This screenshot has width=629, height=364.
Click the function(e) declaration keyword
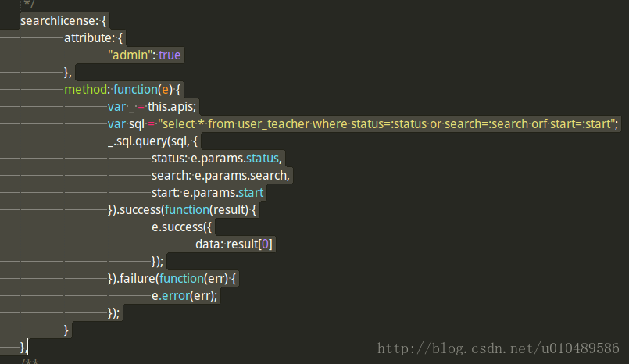tap(136, 89)
